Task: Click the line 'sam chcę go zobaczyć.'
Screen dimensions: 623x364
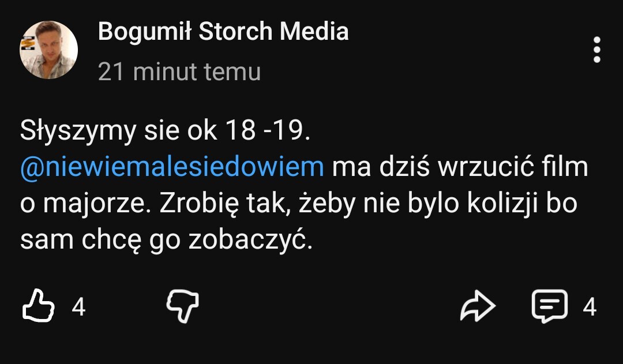Action: [167, 240]
